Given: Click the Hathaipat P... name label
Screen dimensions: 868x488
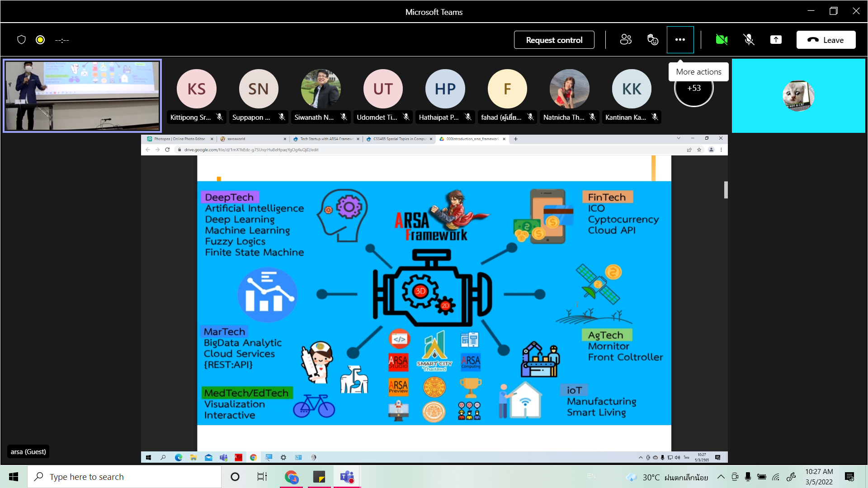Looking at the screenshot, I should (439, 117).
